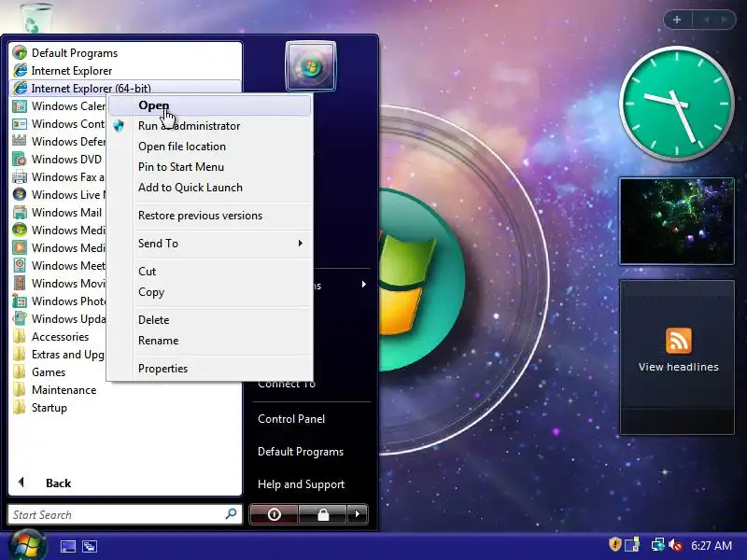Expand the submenu arrow in right pane
The height and width of the screenshot is (560, 747).
(364, 285)
